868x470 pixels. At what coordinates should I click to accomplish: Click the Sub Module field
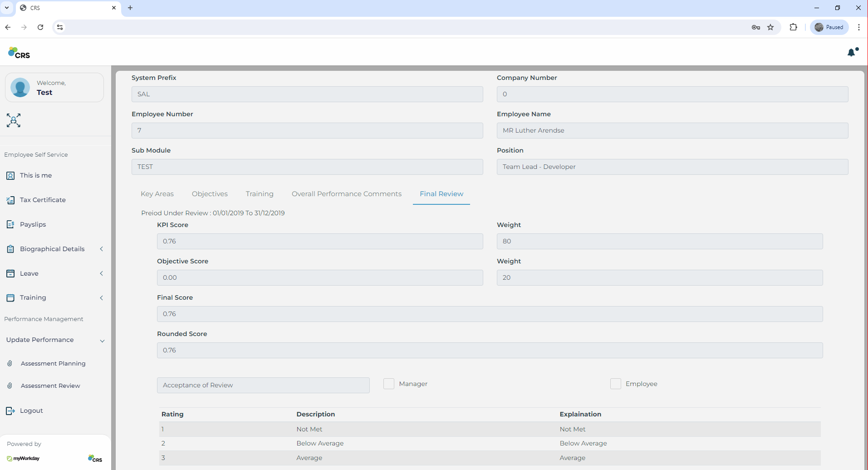point(307,167)
